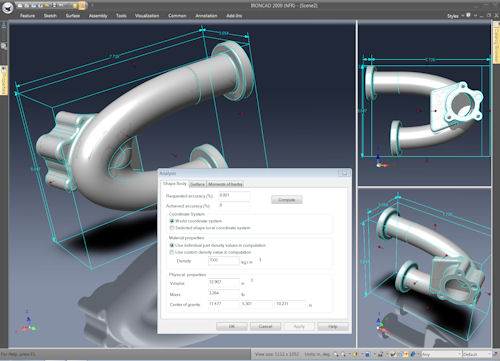Click the first quick access toolbar icon
Image resolution: width=500 pixels, height=361 pixels.
pyautogui.click(x=21, y=6)
